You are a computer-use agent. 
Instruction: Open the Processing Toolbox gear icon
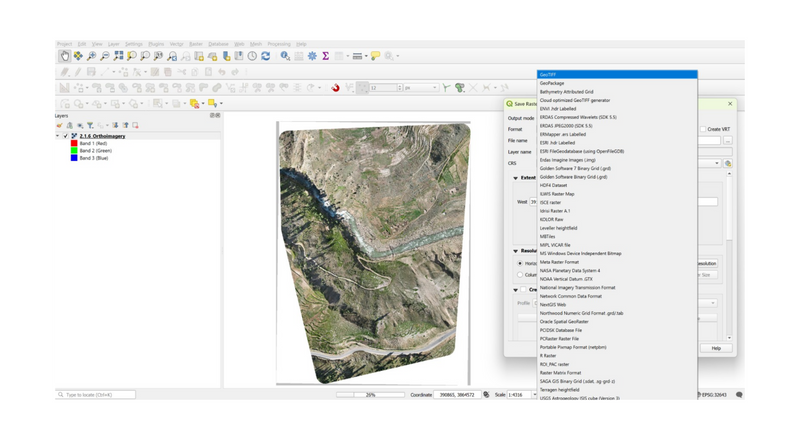312,56
